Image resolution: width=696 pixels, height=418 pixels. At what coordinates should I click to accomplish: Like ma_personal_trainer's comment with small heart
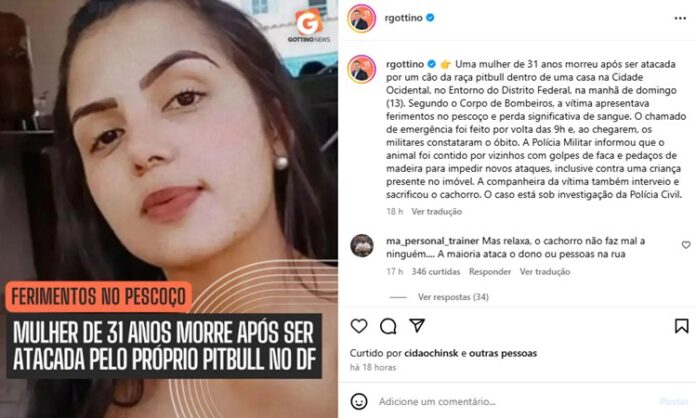click(686, 245)
